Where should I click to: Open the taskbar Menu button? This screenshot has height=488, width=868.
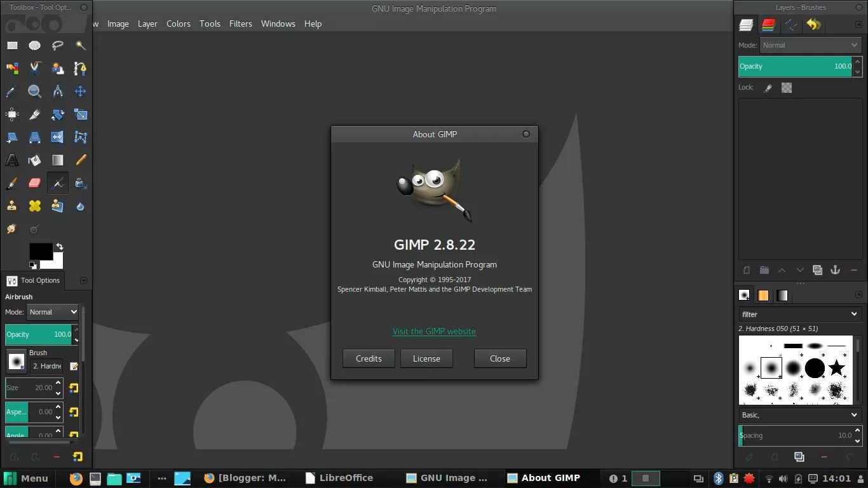click(26, 478)
